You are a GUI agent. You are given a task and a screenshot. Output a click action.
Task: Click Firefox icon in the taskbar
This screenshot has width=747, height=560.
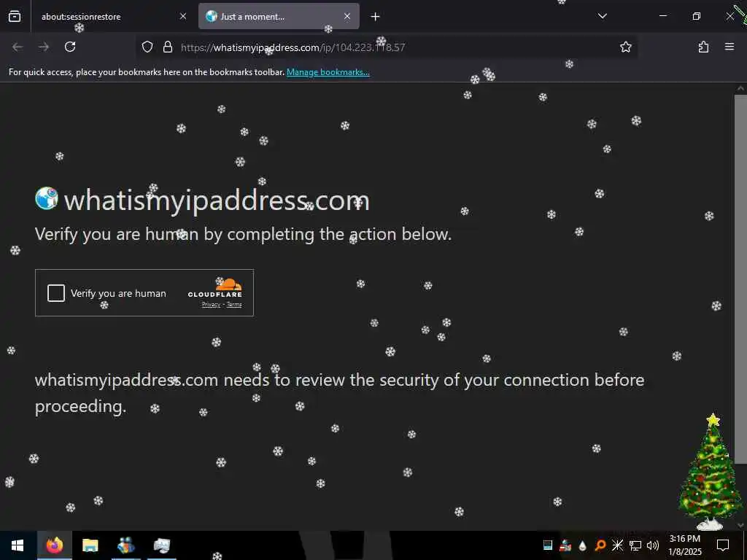54,545
